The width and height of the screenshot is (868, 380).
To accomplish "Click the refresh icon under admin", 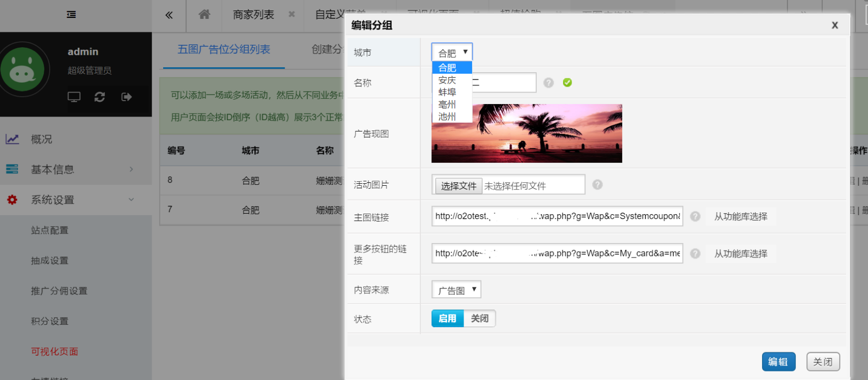I will click(x=99, y=97).
